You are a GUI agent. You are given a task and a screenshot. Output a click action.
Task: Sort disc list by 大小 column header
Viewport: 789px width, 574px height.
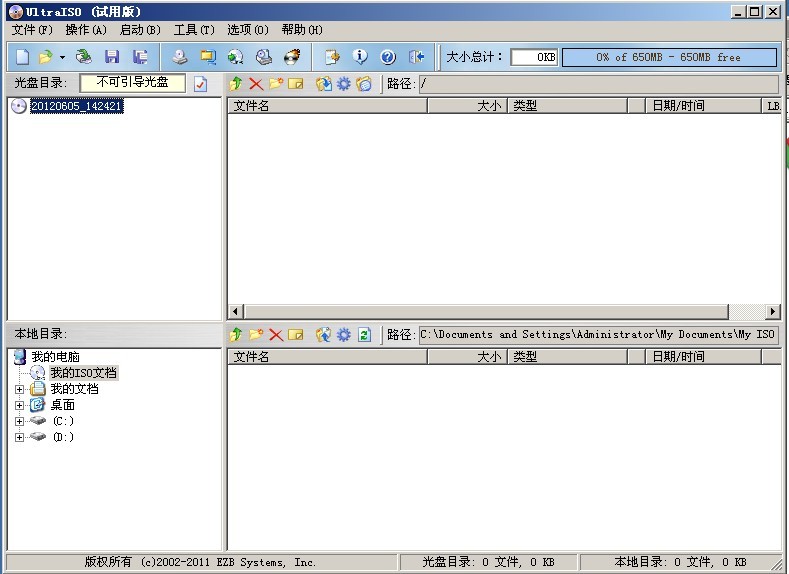pos(467,106)
